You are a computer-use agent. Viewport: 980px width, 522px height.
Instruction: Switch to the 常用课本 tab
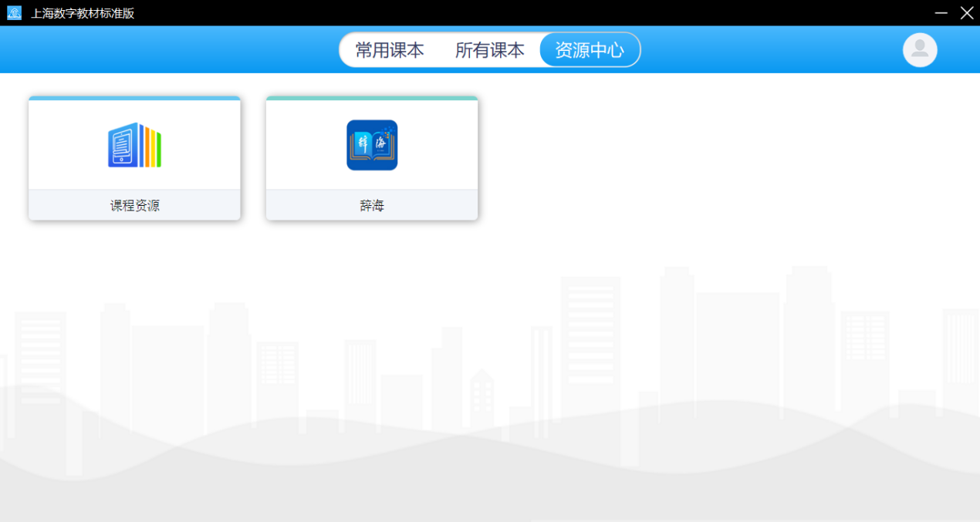tap(390, 50)
